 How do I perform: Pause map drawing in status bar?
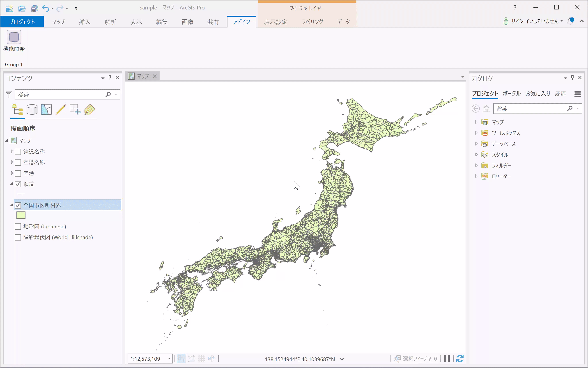tap(447, 359)
